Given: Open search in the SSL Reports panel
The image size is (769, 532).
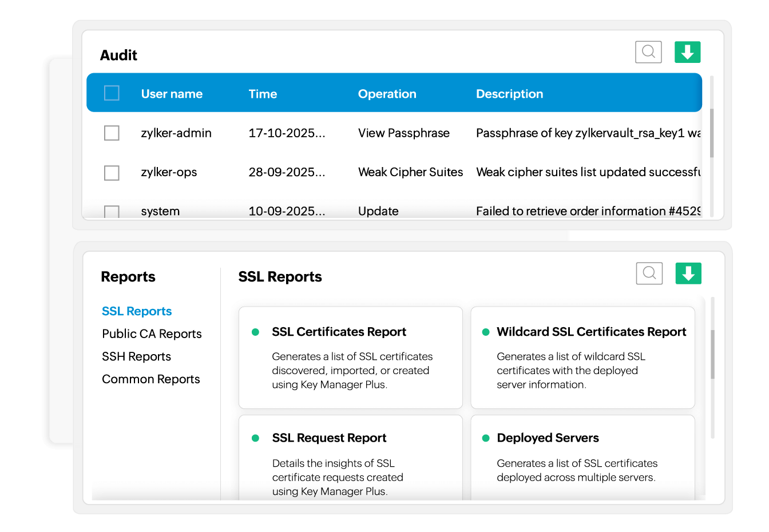Looking at the screenshot, I should (x=649, y=273).
